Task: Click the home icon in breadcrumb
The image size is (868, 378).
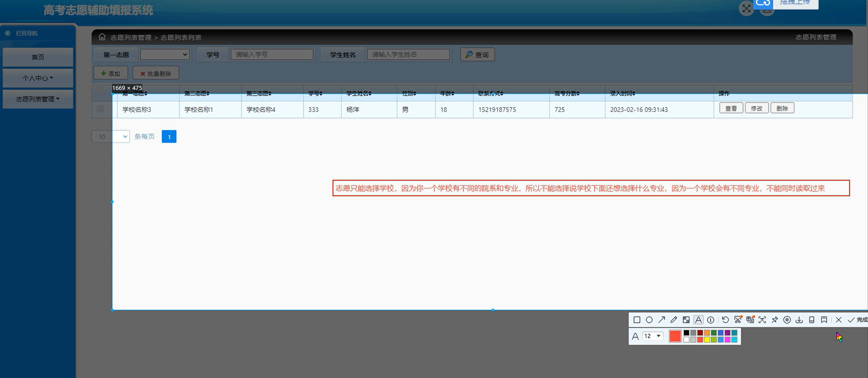Action: 102,37
